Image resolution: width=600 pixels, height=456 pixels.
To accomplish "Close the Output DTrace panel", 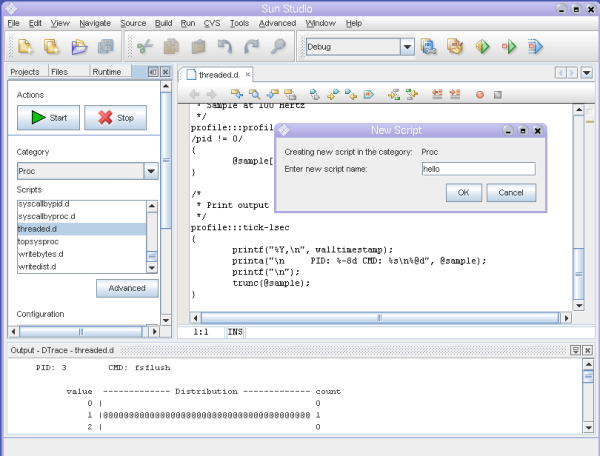I will [588, 350].
